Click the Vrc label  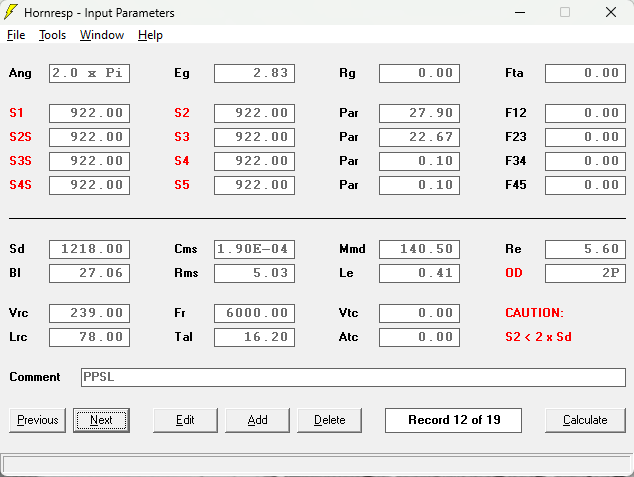click(x=19, y=313)
